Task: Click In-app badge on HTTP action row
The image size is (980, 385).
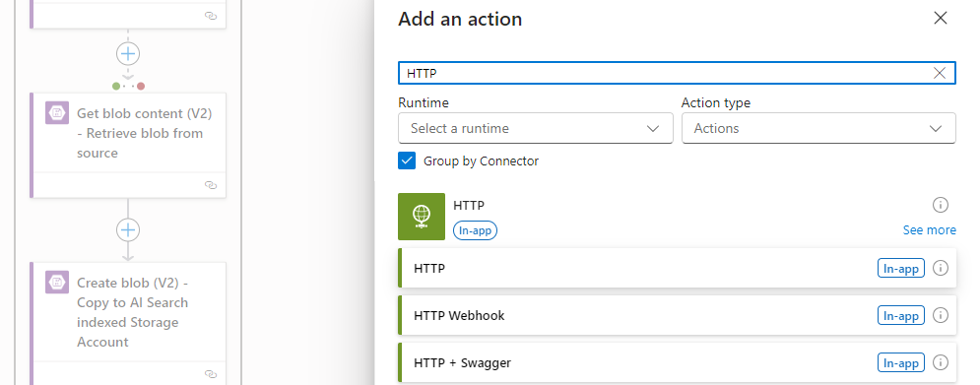Action: pyautogui.click(x=900, y=269)
